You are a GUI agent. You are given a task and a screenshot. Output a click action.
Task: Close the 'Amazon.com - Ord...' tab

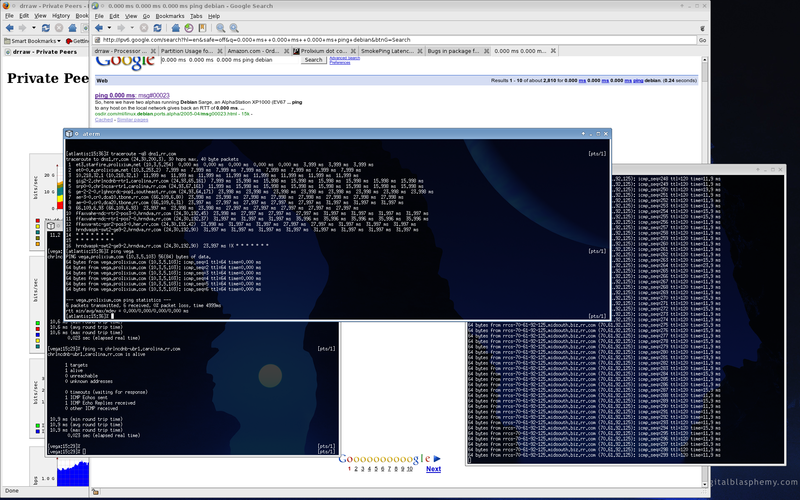point(286,51)
